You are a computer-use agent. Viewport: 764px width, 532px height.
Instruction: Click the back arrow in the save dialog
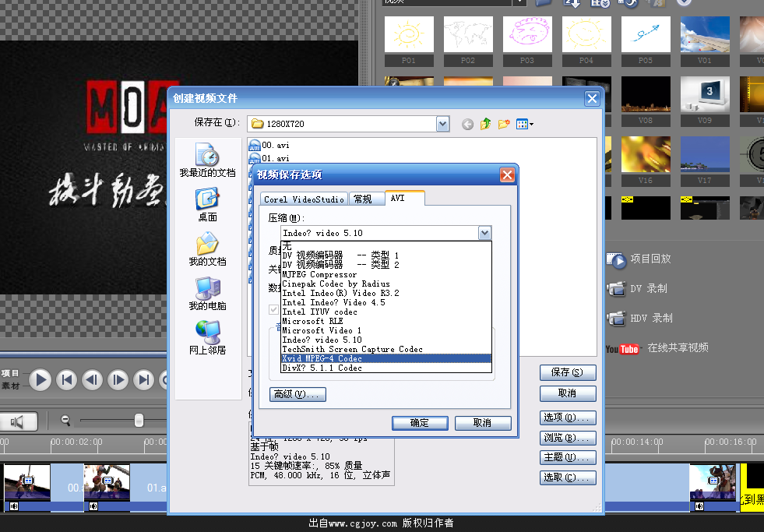(468, 124)
